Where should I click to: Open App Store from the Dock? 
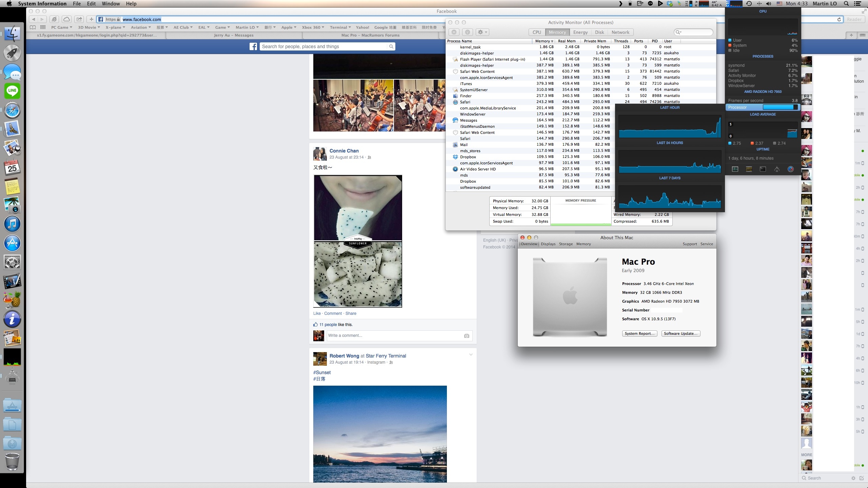tap(12, 243)
